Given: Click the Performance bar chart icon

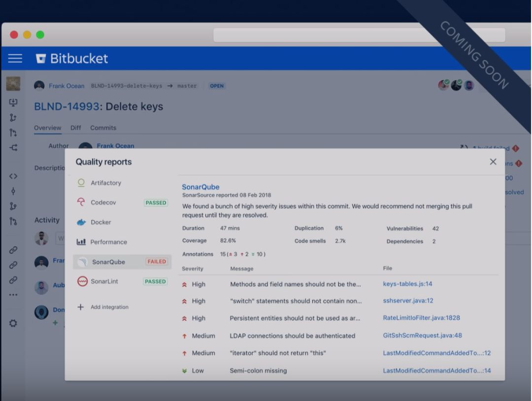Looking at the screenshot, I should [x=81, y=242].
